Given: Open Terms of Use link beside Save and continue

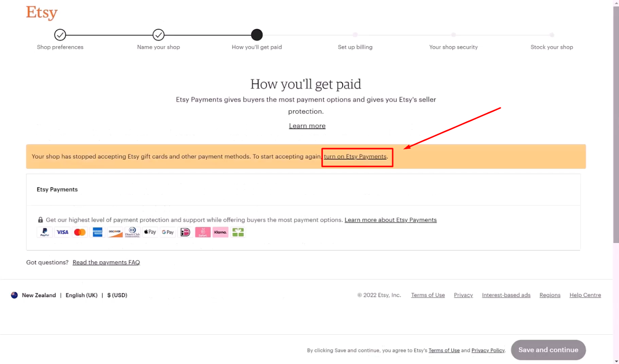Looking at the screenshot, I should (x=444, y=350).
